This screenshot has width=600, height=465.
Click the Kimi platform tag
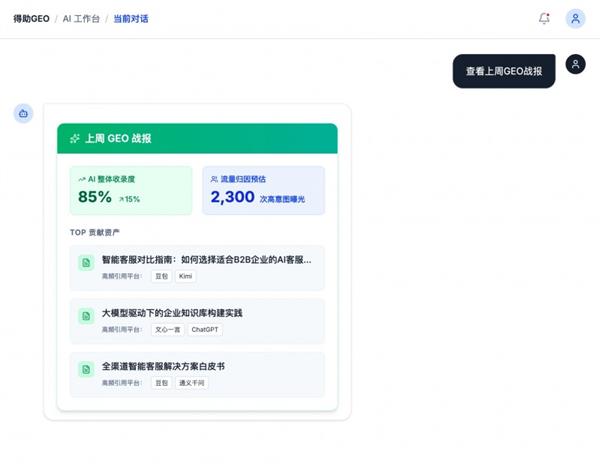pos(186,276)
